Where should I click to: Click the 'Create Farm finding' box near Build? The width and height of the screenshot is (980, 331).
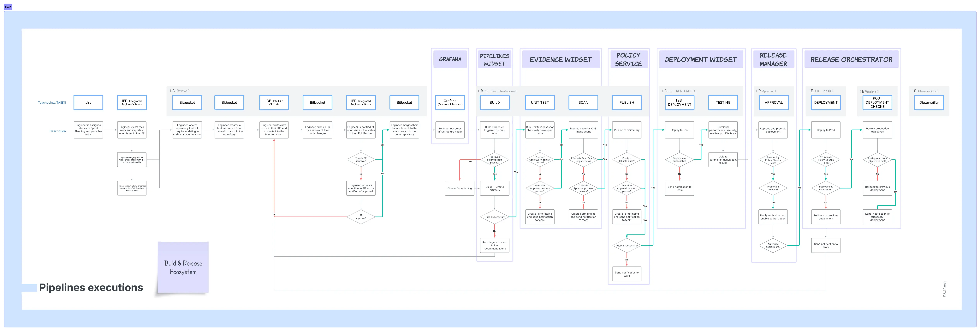[x=460, y=188]
